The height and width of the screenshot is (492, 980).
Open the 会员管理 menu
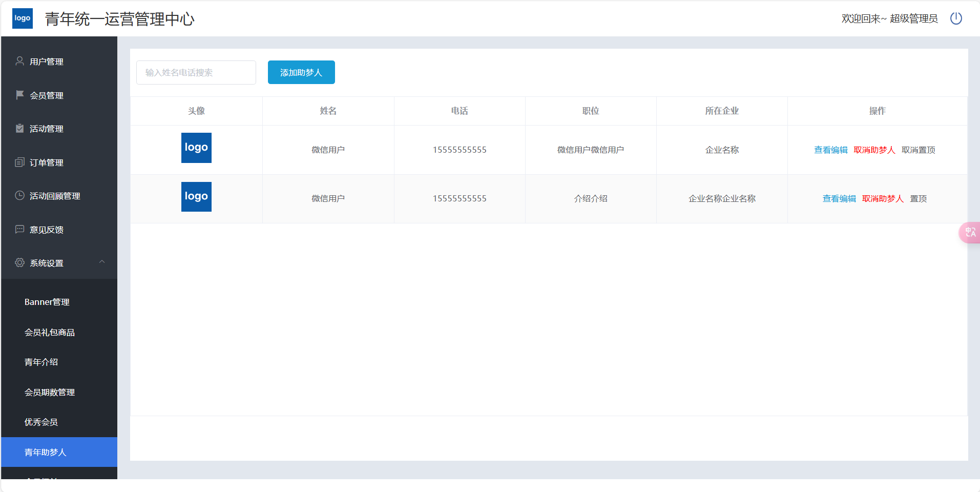[x=59, y=95]
